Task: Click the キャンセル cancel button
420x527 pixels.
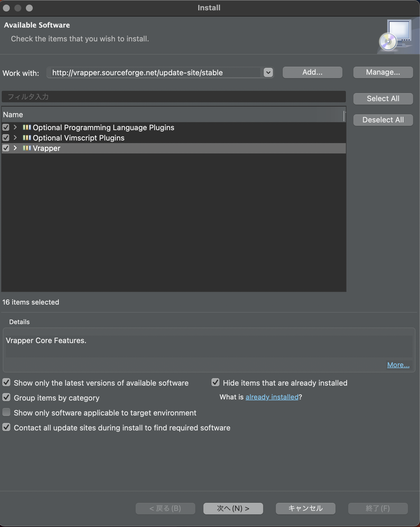Action: click(305, 509)
